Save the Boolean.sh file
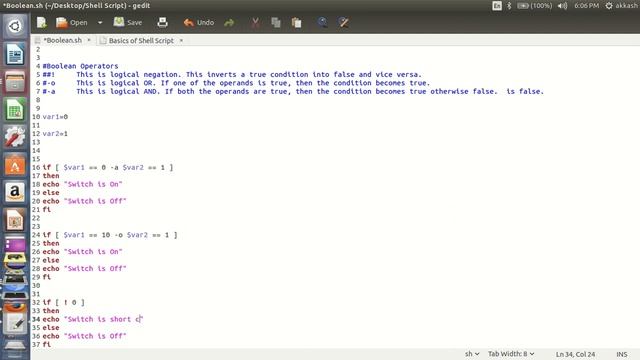The height and width of the screenshot is (360, 640). coord(128,22)
